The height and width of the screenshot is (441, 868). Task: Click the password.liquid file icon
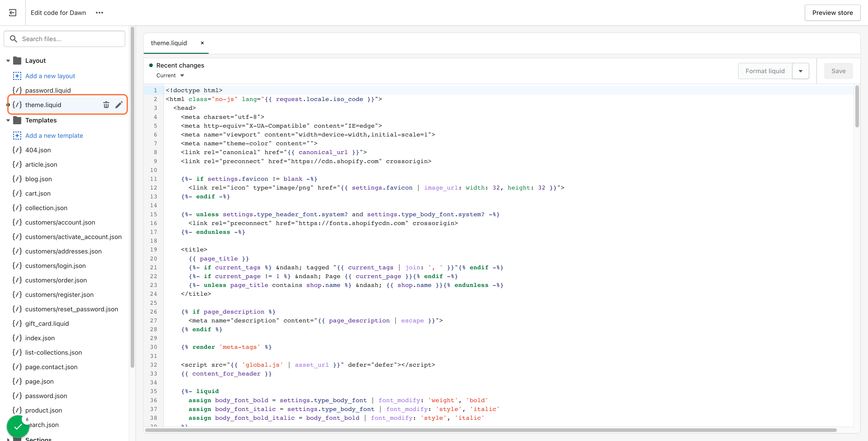tap(17, 90)
